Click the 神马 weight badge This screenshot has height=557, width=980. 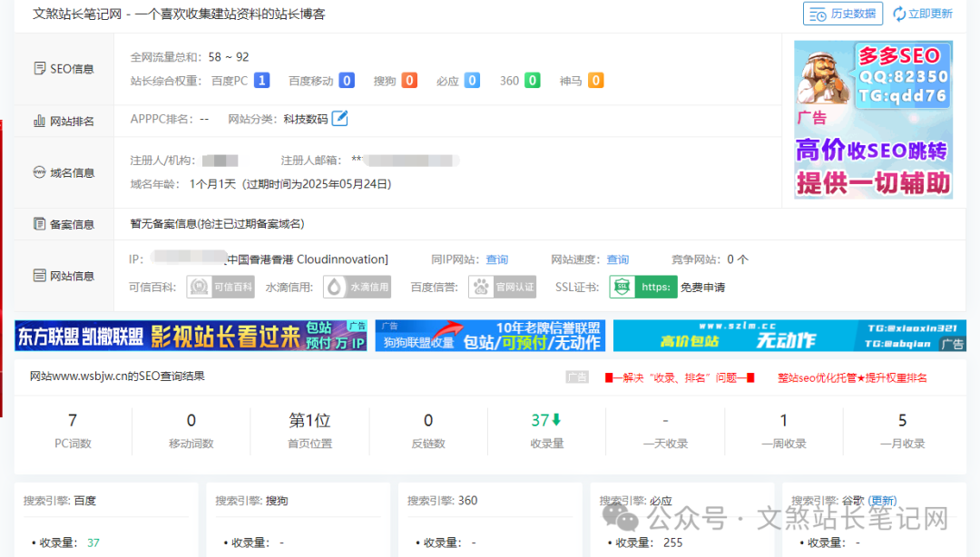[x=595, y=81]
